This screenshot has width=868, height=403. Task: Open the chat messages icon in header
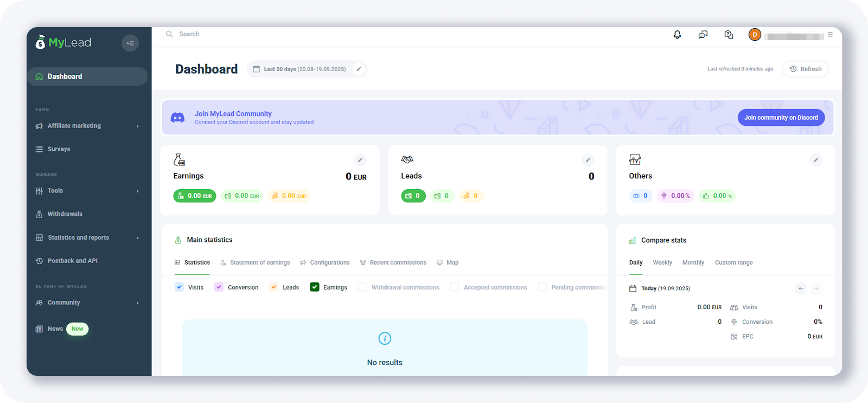[703, 35]
